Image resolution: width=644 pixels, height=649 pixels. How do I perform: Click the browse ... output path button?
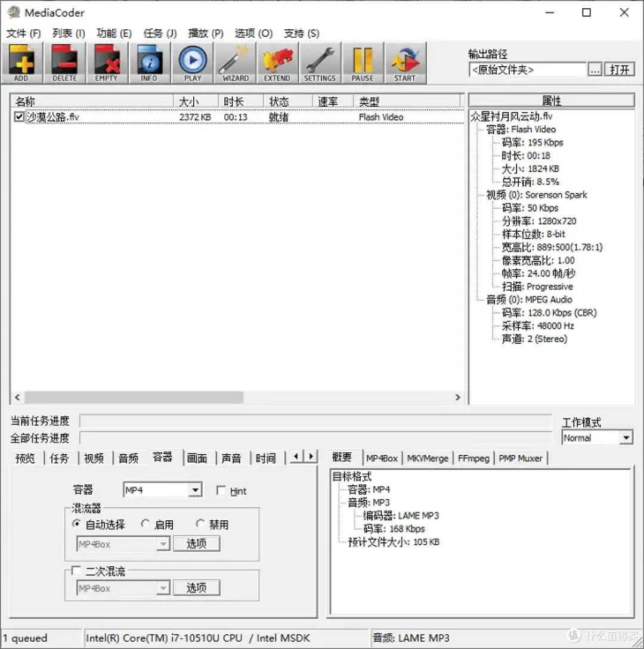(x=595, y=70)
